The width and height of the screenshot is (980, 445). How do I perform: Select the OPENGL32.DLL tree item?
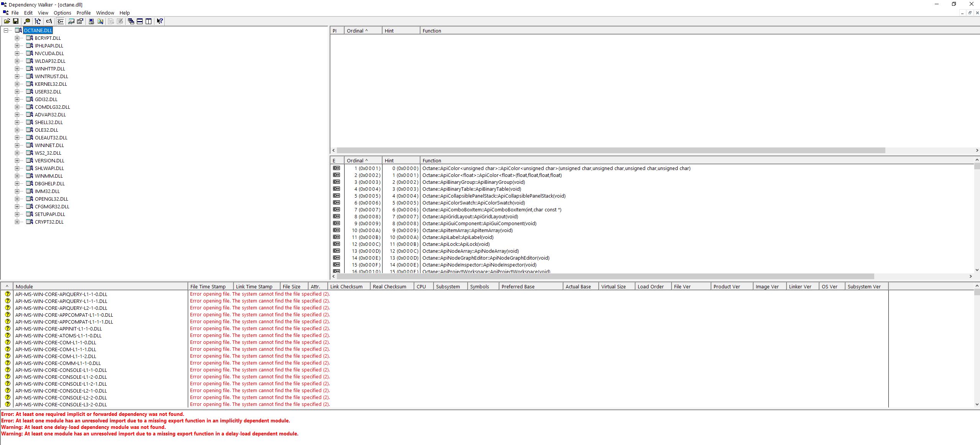click(x=51, y=199)
